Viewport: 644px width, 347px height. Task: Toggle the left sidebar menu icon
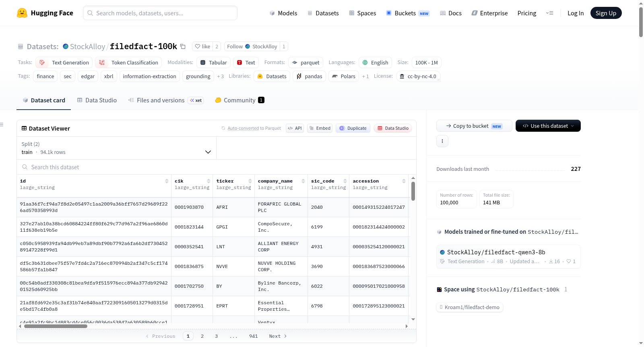pos(2,125)
